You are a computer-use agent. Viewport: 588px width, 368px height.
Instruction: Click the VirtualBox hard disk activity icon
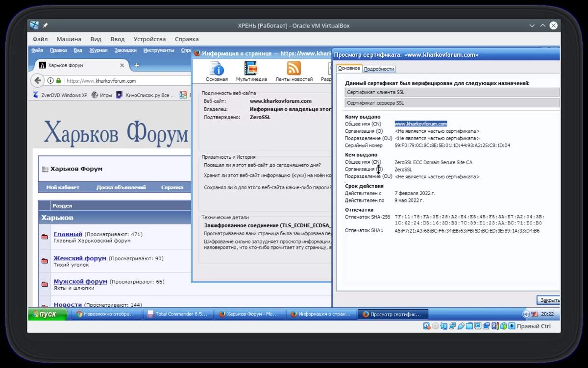coord(427,326)
